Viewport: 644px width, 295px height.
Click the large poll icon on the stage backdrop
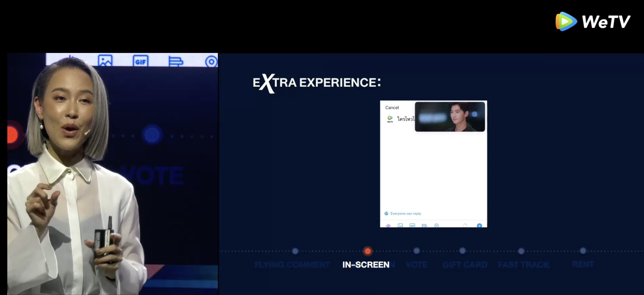pos(176,61)
